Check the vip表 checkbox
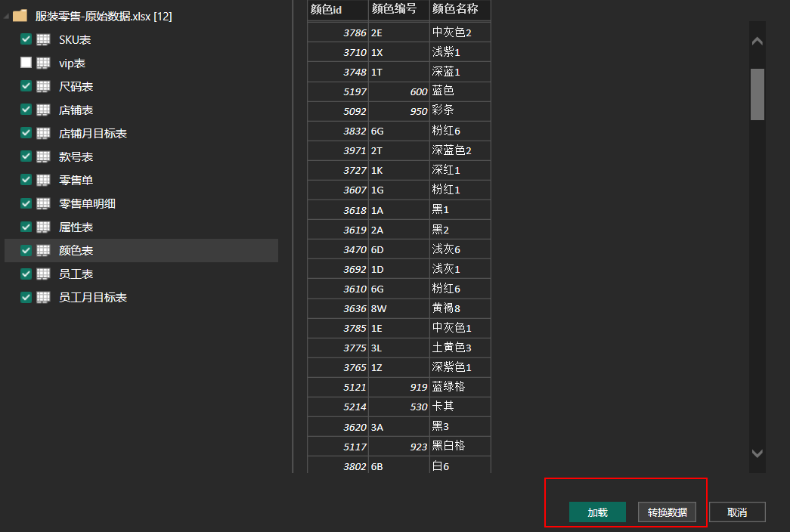 [x=26, y=63]
